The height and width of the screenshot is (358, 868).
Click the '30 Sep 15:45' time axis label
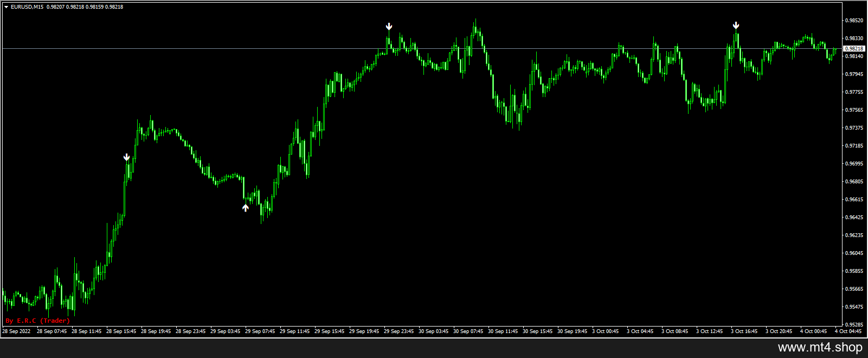pos(537,331)
